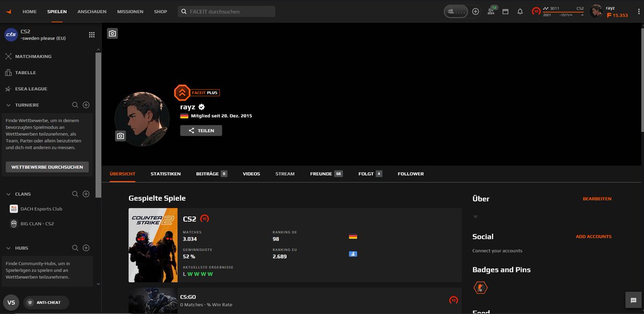Open the notifications bell
This screenshot has height=314, width=644.
click(x=520, y=11)
